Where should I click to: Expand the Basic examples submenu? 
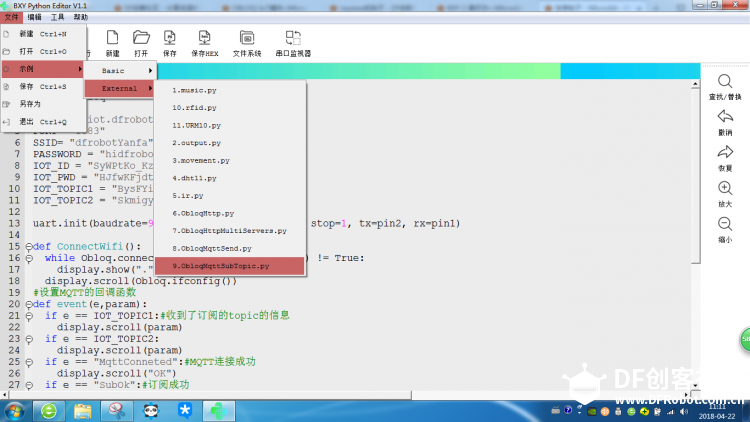pyautogui.click(x=120, y=70)
